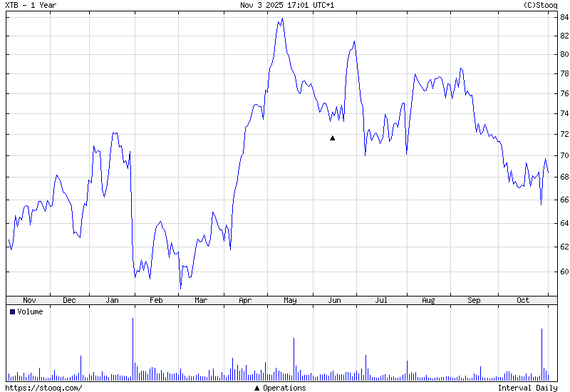
Task: Click the XTB - 1 Year chart title
Action: click(x=31, y=5)
